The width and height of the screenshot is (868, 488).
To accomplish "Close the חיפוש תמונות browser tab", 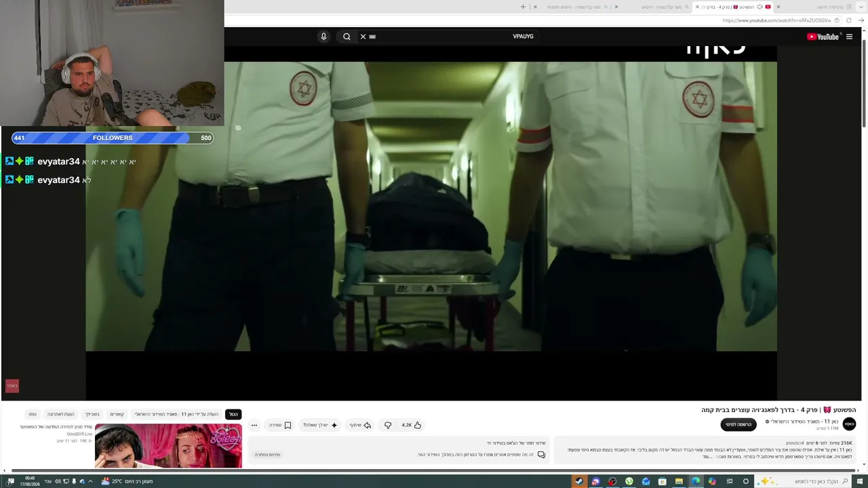I will (x=535, y=7).
